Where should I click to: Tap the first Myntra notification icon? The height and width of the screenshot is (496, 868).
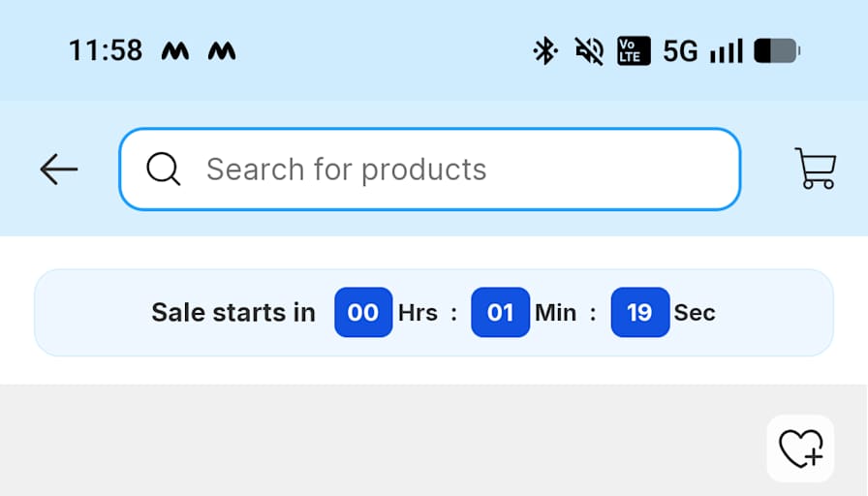pos(175,51)
